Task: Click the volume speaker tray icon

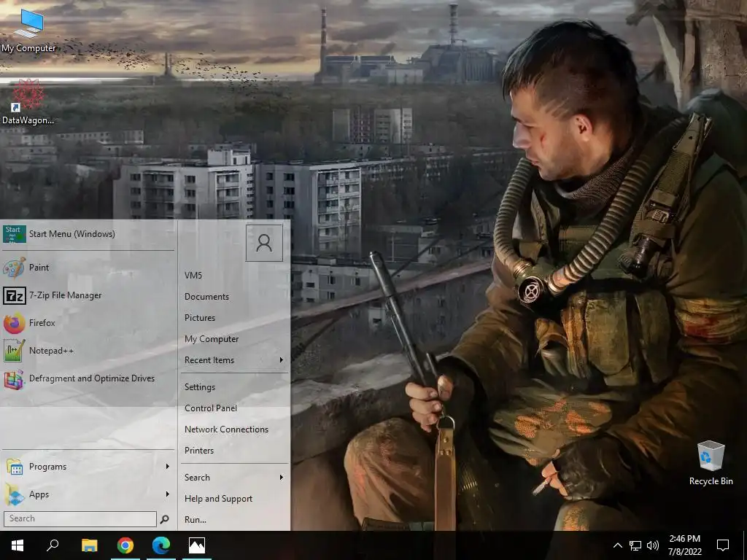Action: point(653,545)
